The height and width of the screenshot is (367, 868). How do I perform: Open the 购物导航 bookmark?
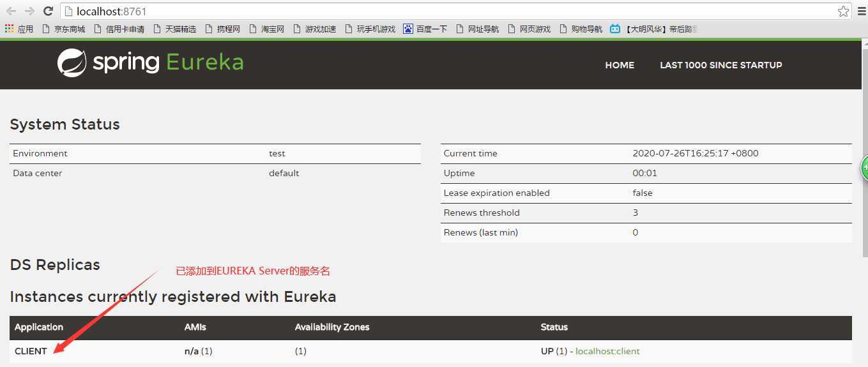(x=581, y=29)
